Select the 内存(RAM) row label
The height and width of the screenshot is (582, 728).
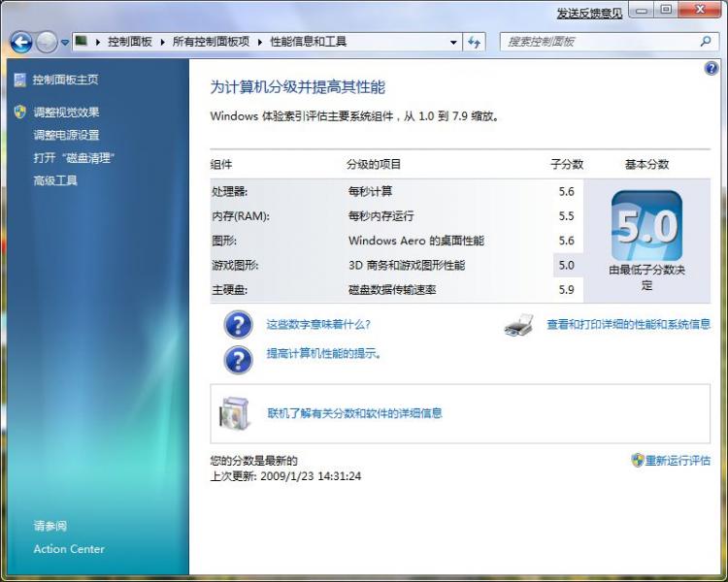241,215
